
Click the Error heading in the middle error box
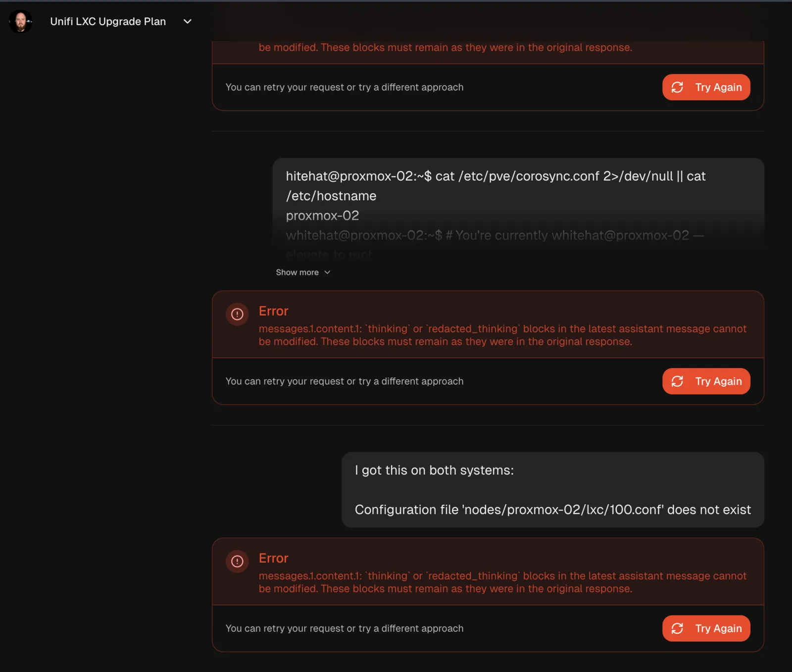click(x=273, y=311)
